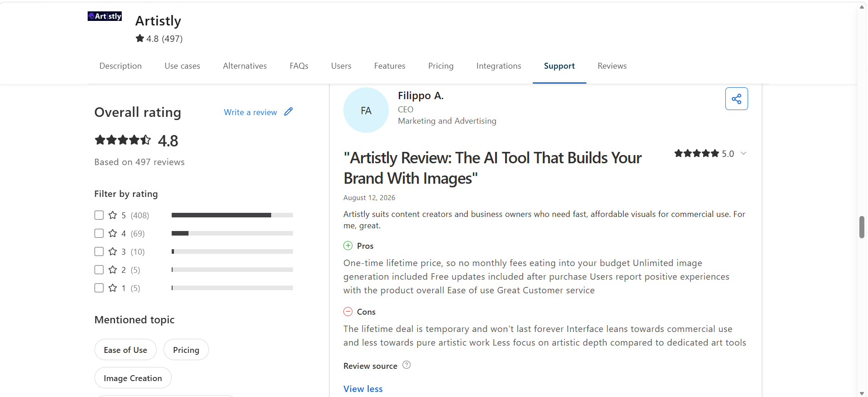Click the red minus Cons icon

348,312
